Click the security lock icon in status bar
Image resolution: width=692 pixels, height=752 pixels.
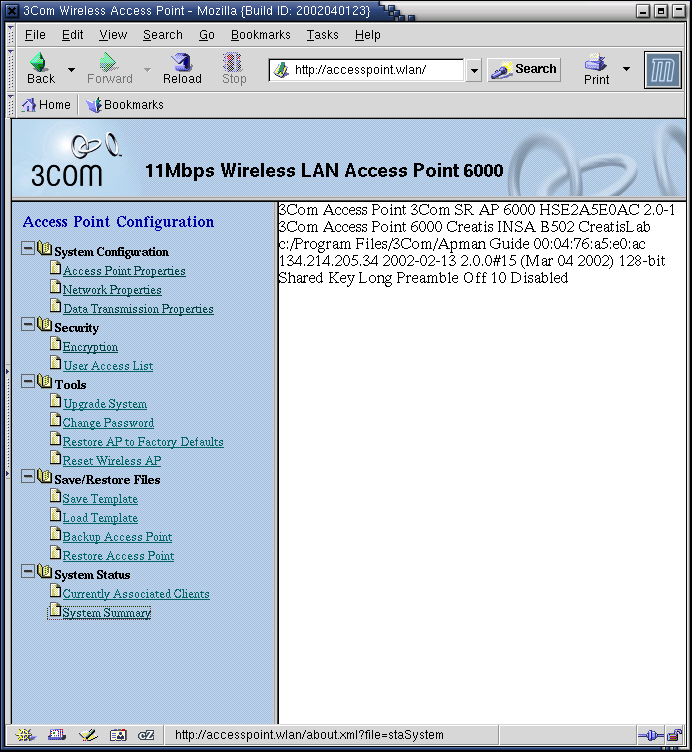(x=674, y=735)
